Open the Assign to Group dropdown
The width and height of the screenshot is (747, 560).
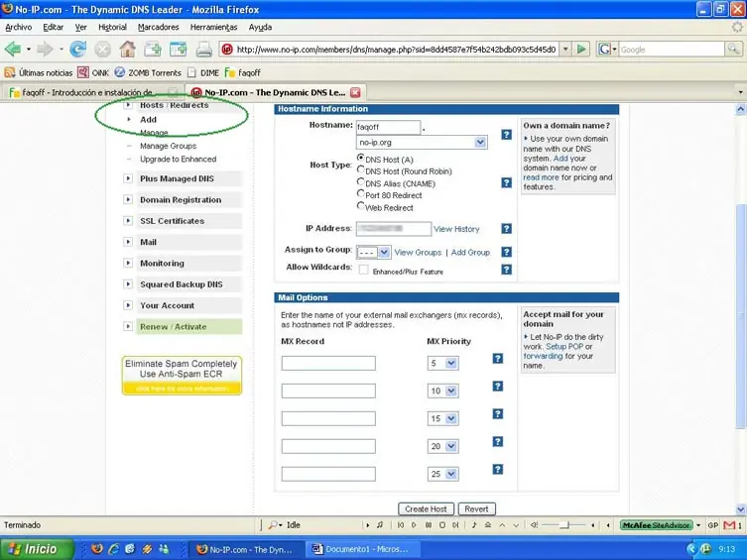[374, 252]
